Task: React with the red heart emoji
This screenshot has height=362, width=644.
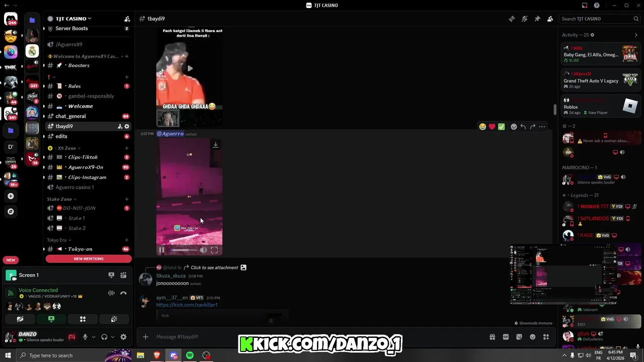Action: 492,127
